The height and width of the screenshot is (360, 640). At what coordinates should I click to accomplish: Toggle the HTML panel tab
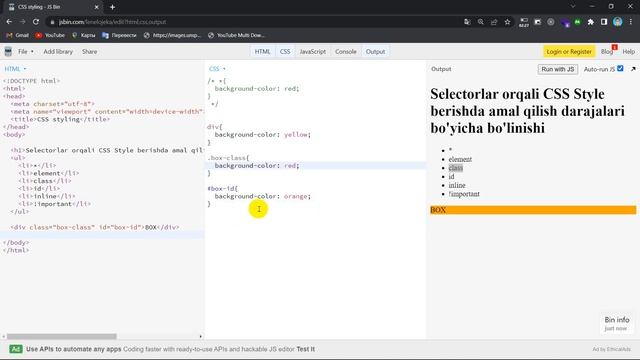[x=262, y=51]
